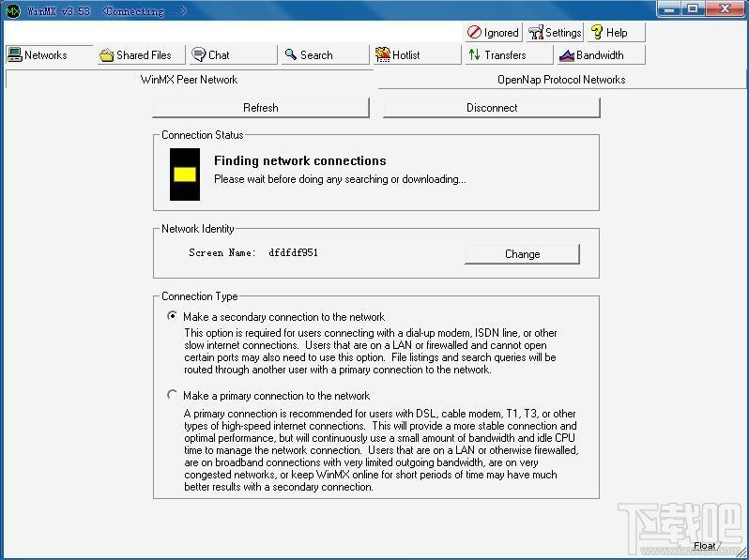This screenshot has height=560, width=749.
Task: Click 'Please wait before doing any searching' text
Action: [340, 179]
